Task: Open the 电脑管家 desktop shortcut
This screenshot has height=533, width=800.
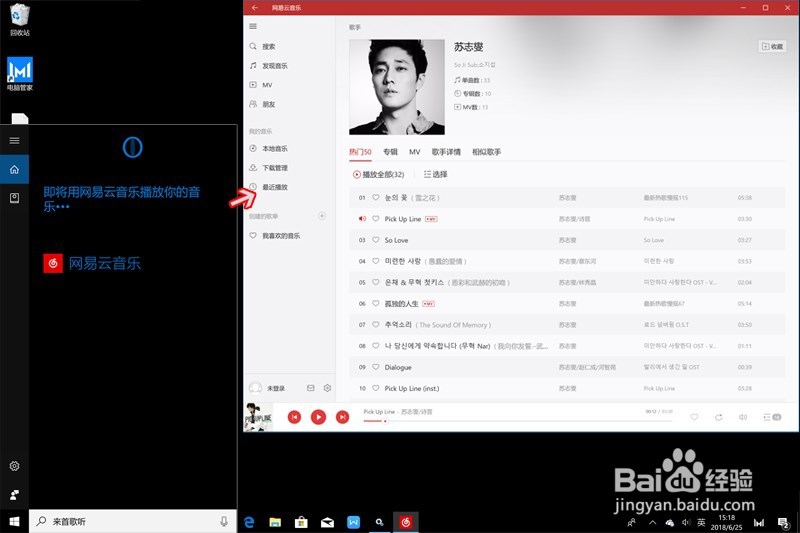Action: tap(20, 74)
